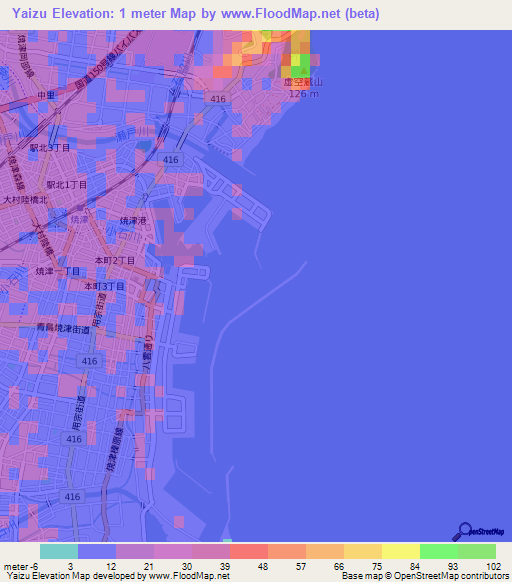512x582 pixels.
Task: Click the 416 route shield below 青島焼津街道
Action: tap(89, 361)
